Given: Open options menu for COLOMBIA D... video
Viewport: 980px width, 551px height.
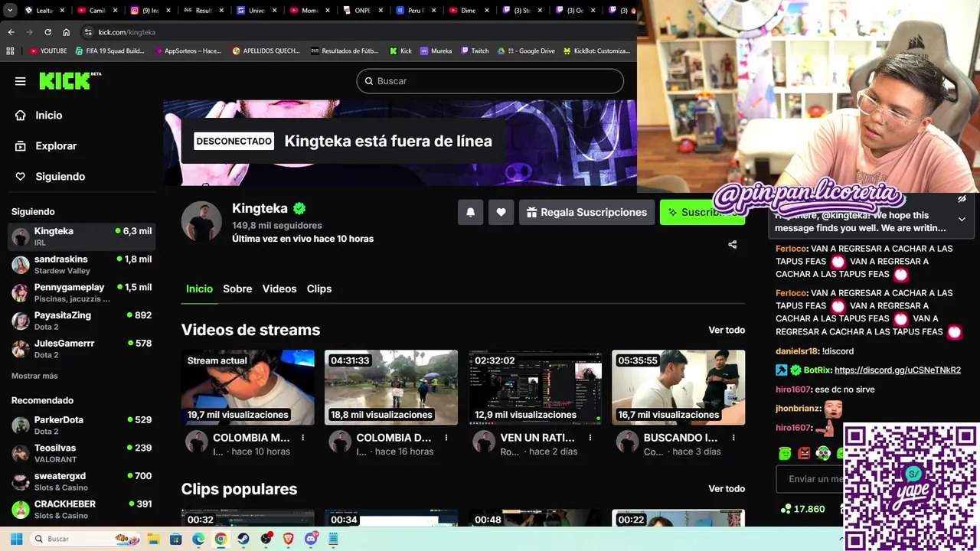Looking at the screenshot, I should point(446,438).
